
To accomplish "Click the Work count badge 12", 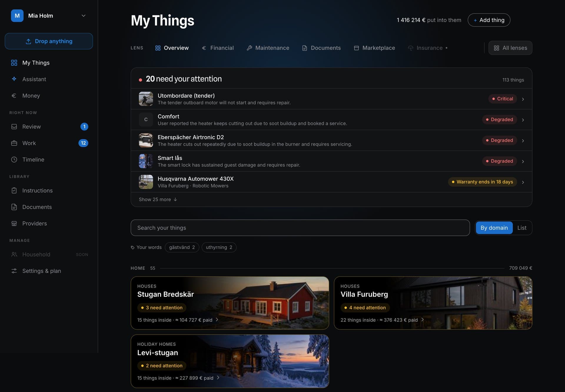I will (x=83, y=143).
